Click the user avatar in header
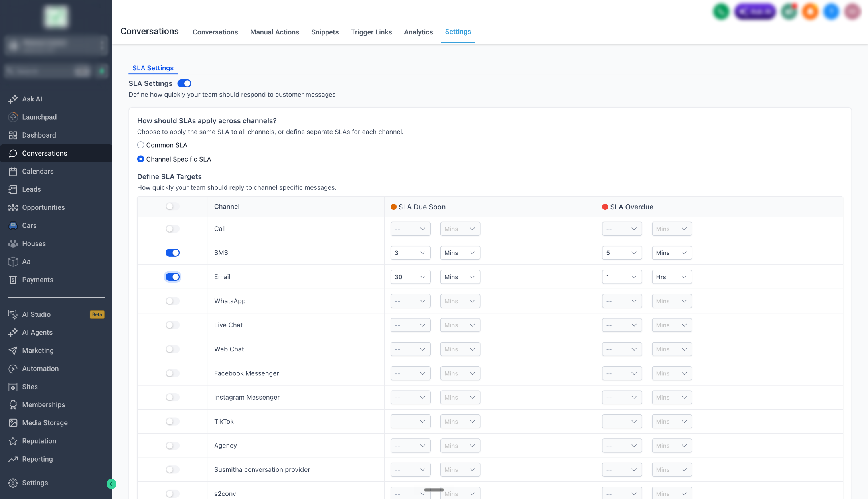The width and height of the screenshot is (868, 499). click(x=852, y=12)
